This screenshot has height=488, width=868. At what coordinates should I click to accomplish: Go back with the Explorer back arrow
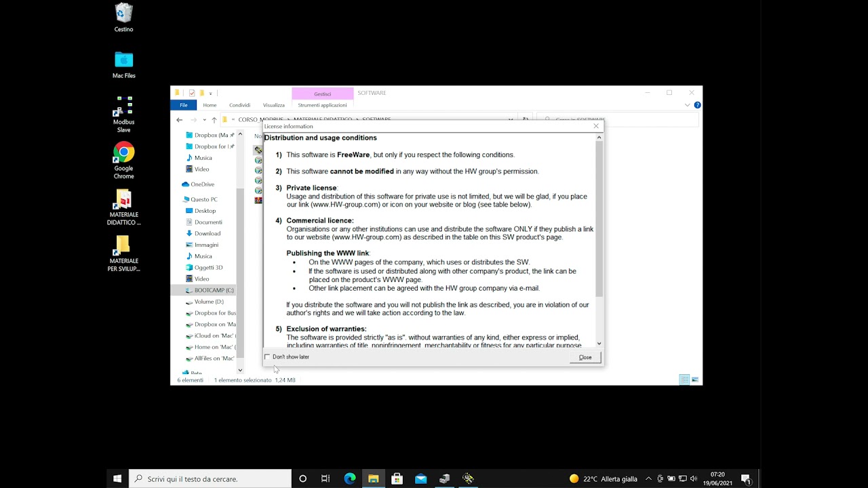180,120
